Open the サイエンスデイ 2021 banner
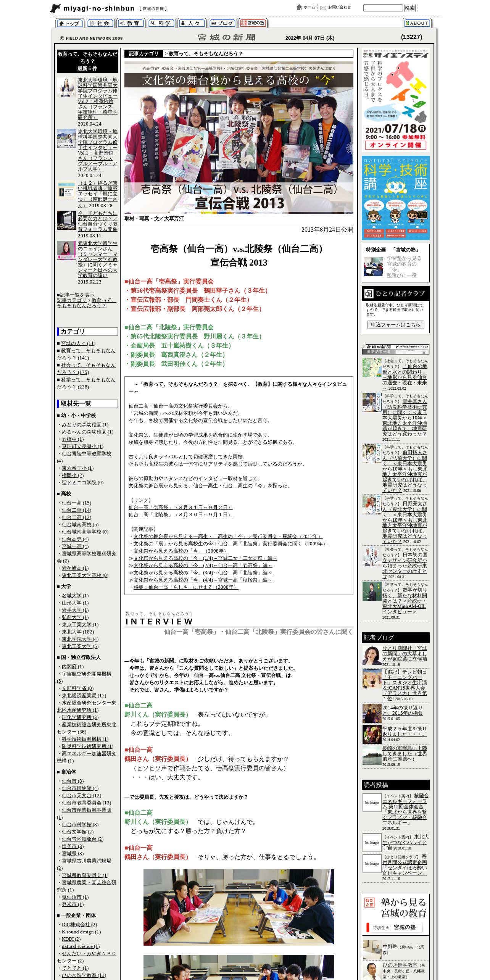Image resolution: width=490 pixels, height=980 pixels. pyautogui.click(x=395, y=100)
